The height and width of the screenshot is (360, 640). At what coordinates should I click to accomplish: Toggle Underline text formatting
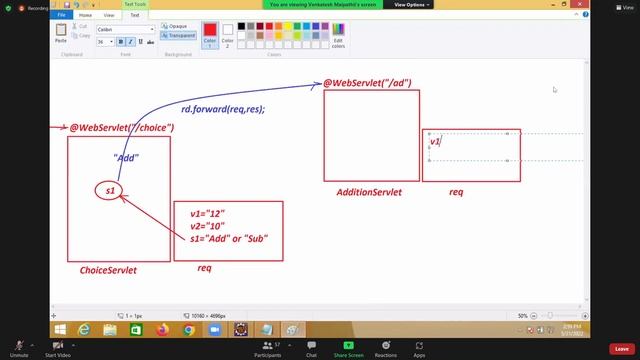(141, 42)
